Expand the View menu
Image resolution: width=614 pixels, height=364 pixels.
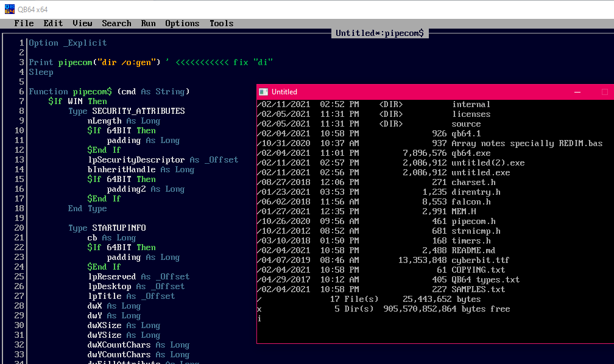[x=82, y=23]
